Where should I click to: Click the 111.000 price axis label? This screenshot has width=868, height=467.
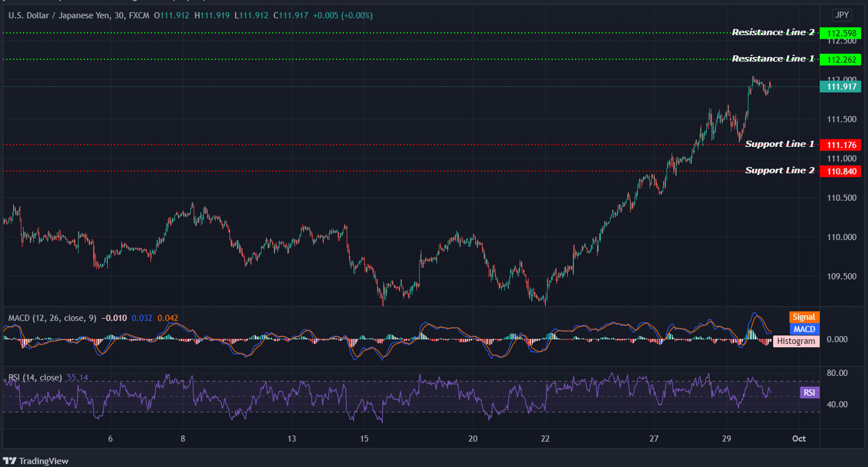(842, 158)
